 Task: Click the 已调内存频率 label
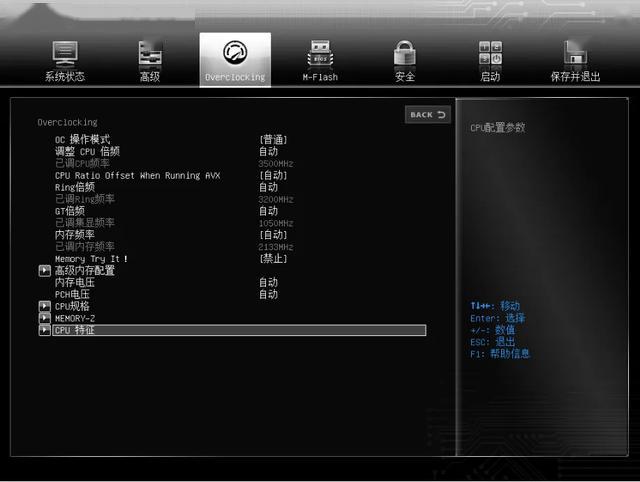click(x=85, y=247)
